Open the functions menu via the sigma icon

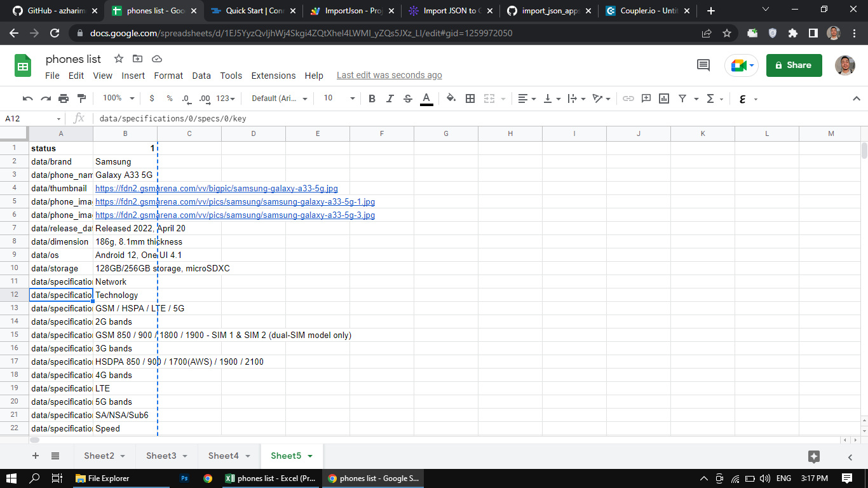click(x=710, y=98)
